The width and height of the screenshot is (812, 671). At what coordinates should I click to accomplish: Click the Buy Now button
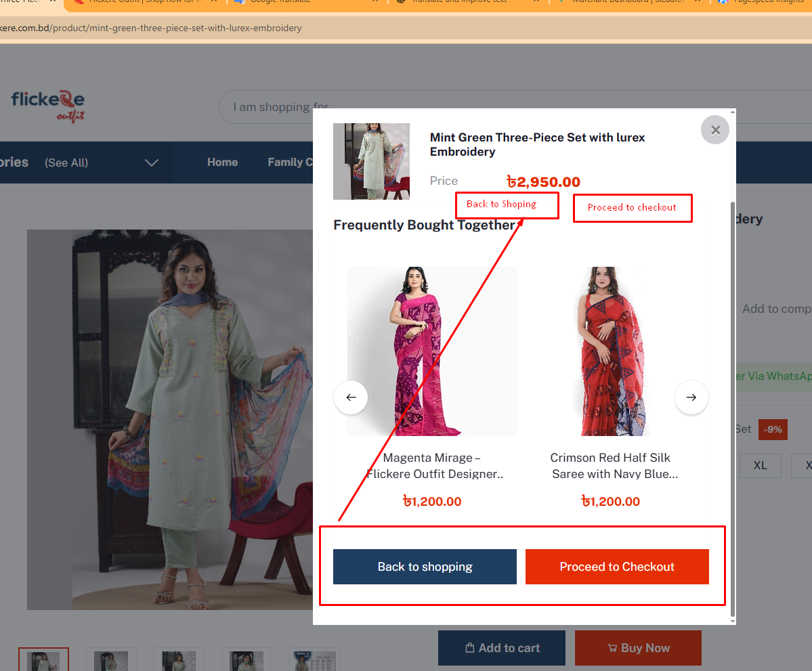pos(637,648)
